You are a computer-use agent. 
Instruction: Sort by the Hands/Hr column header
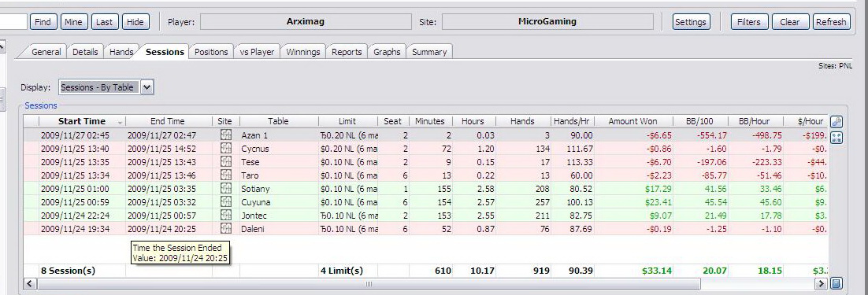pyautogui.click(x=573, y=121)
